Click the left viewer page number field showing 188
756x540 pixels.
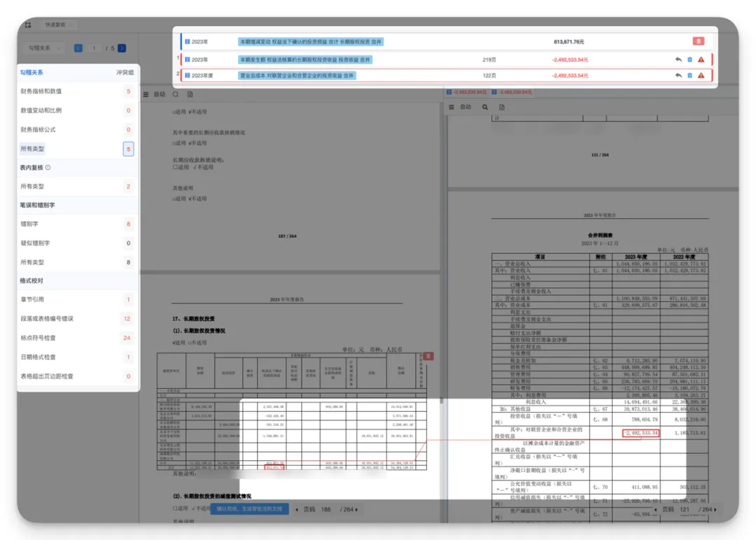click(x=326, y=509)
